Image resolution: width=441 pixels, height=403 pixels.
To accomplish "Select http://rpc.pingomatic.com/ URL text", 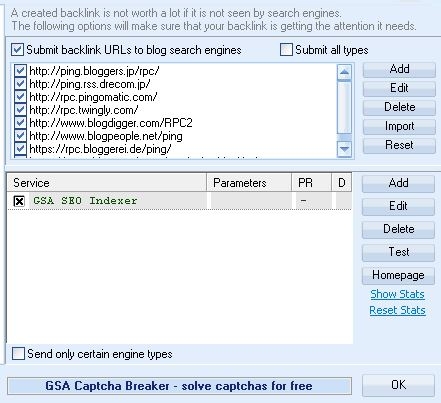I will pyautogui.click(x=93, y=97).
